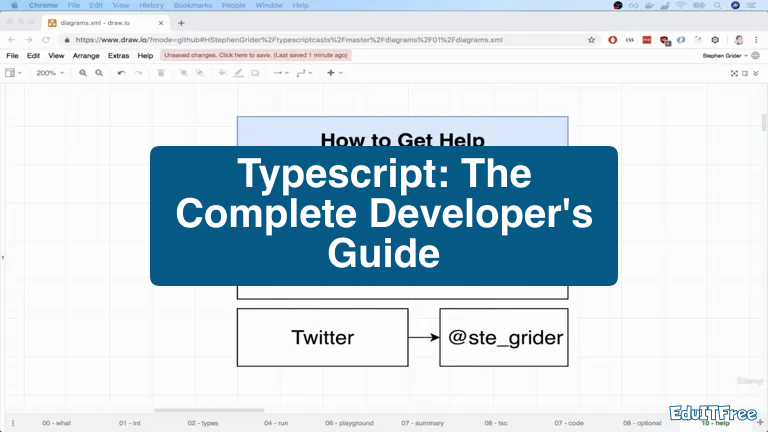Open the connection arrow style dropdown
Screen dimensions: 768x432
281,73
